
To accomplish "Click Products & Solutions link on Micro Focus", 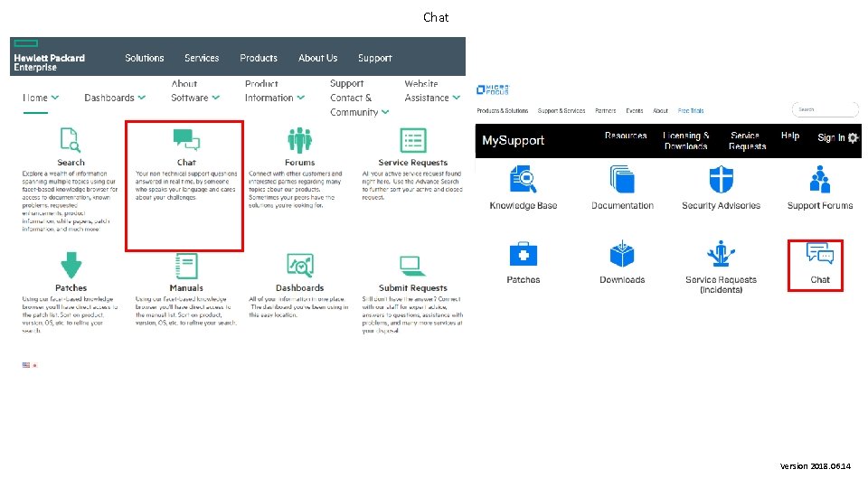I will pos(502,110).
